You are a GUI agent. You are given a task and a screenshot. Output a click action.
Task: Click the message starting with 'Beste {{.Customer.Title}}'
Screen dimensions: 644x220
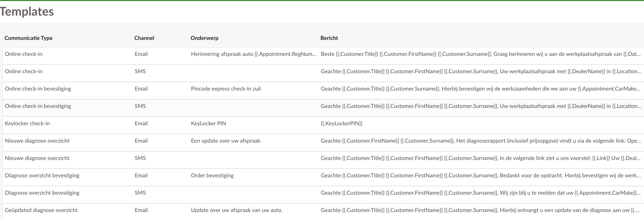481,54
